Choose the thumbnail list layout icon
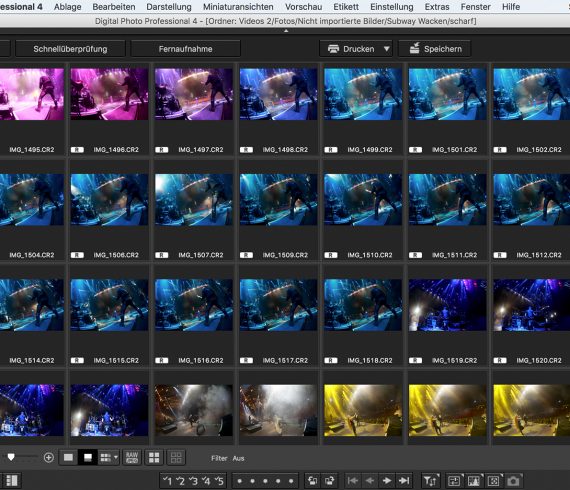Image resolution: width=570 pixels, height=490 pixels. tap(106, 457)
